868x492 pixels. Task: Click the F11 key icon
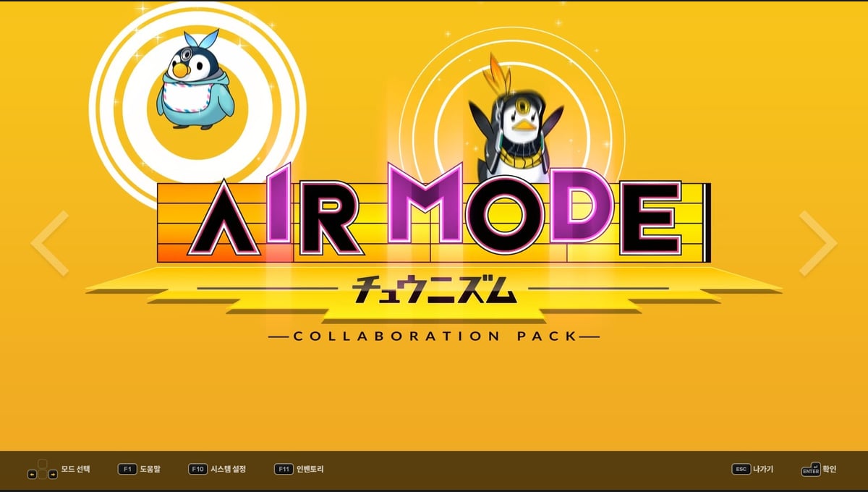click(284, 469)
